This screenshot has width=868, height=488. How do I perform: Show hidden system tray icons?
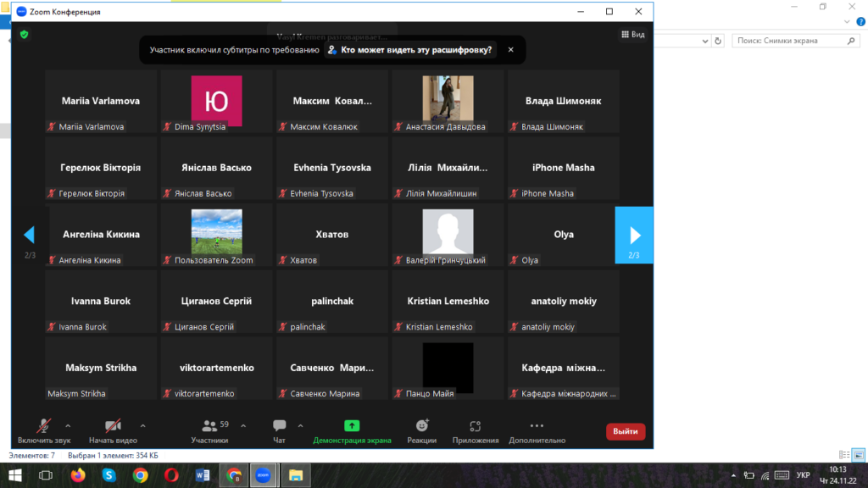point(733,475)
